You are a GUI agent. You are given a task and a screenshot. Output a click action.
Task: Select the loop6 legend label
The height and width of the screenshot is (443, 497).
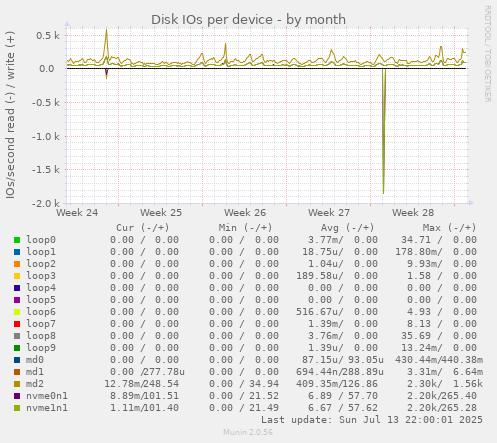(41, 312)
